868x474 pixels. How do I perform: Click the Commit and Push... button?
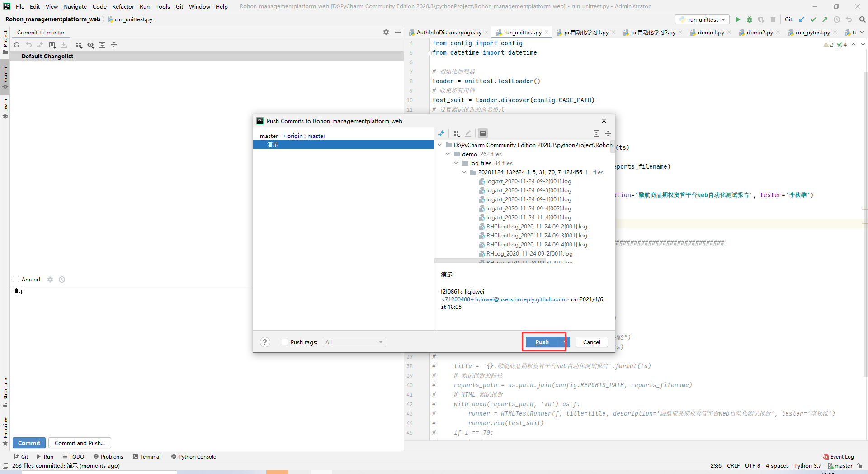click(x=80, y=443)
